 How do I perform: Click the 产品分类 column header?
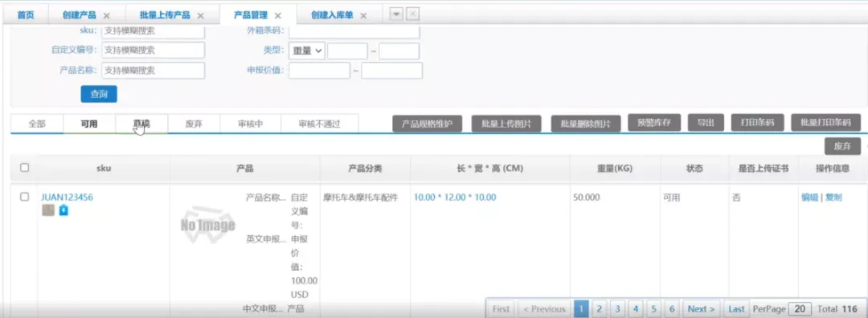coord(365,168)
